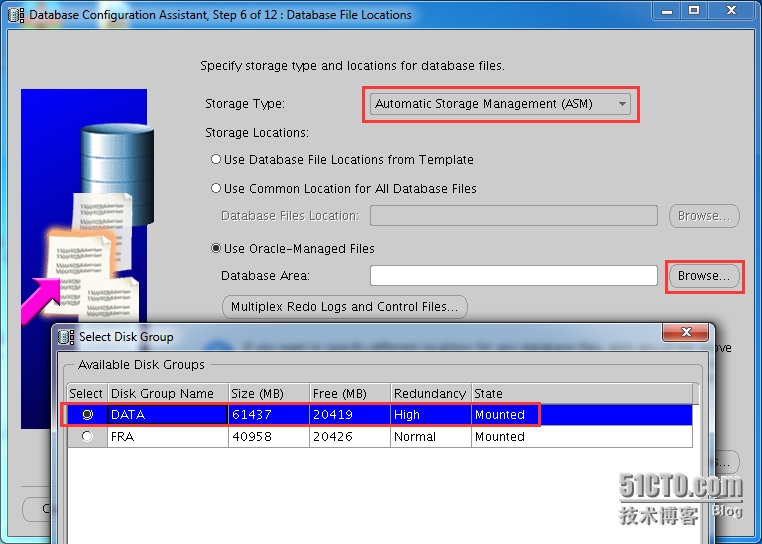762x544 pixels.
Task: Open Multiplex Redo Logs and Control Files
Action: (x=345, y=307)
